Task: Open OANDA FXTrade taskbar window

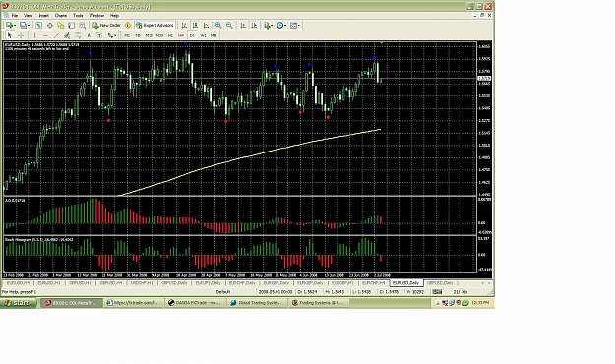Action: pyautogui.click(x=195, y=303)
